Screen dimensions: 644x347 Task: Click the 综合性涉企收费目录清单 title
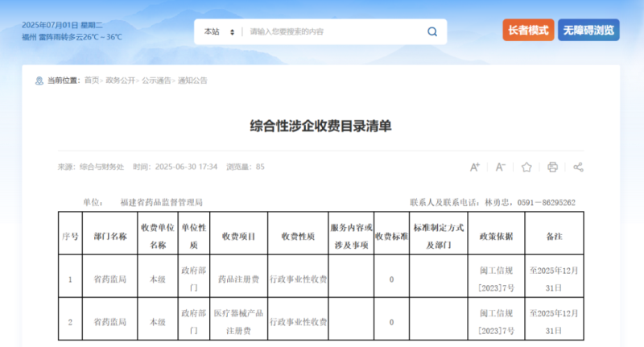click(321, 126)
